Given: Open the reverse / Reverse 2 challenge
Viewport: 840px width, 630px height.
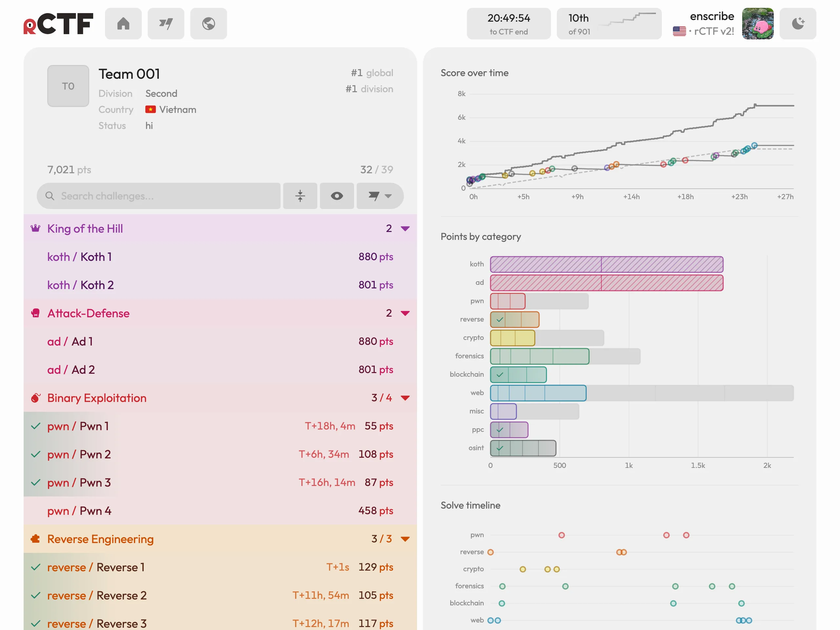Looking at the screenshot, I should pyautogui.click(x=220, y=596).
